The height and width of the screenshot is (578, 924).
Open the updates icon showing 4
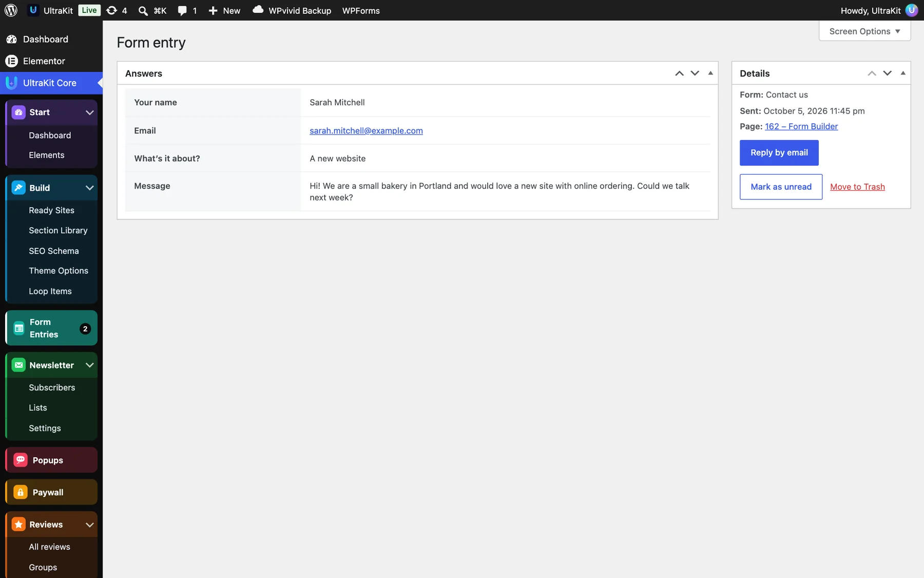pos(111,10)
